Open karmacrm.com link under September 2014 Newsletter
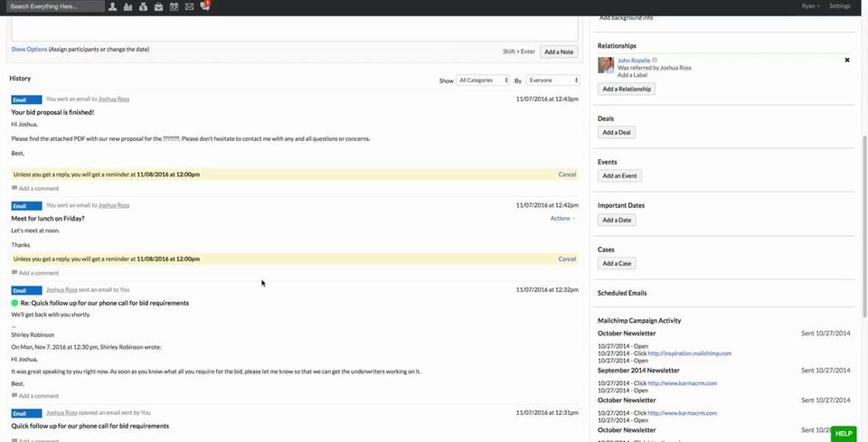868x442 pixels. pos(682,383)
